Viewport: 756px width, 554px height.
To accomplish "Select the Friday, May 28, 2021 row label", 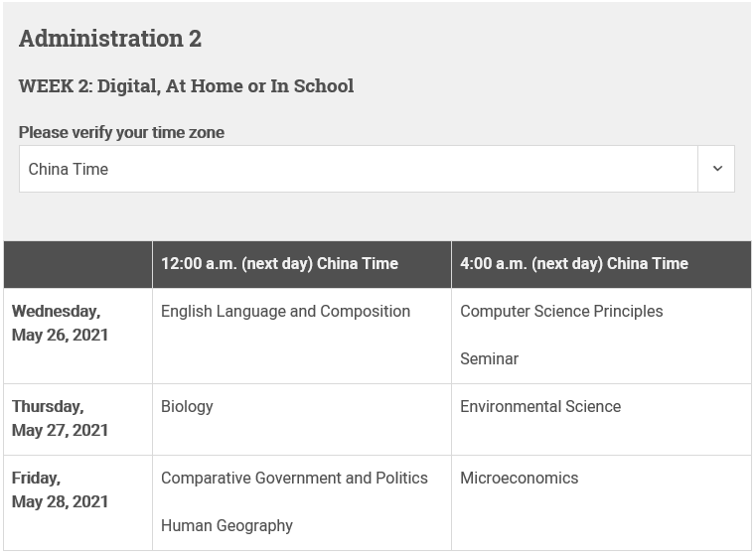I will [x=60, y=489].
